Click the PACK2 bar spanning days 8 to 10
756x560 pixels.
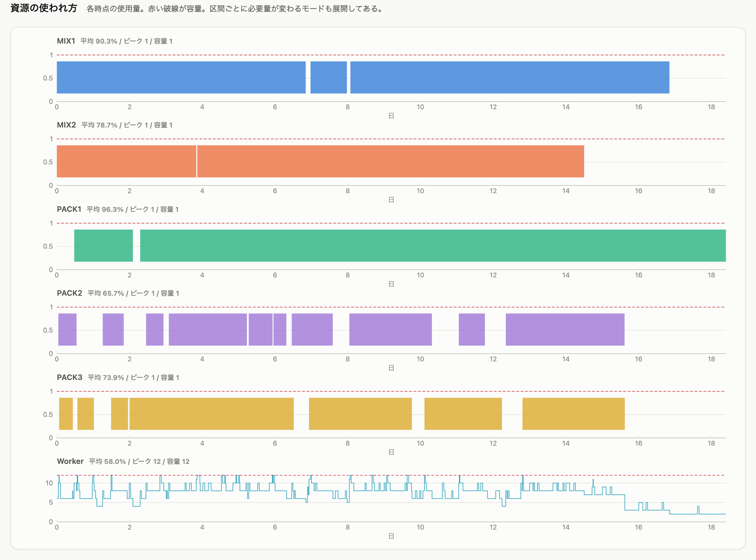coord(390,329)
